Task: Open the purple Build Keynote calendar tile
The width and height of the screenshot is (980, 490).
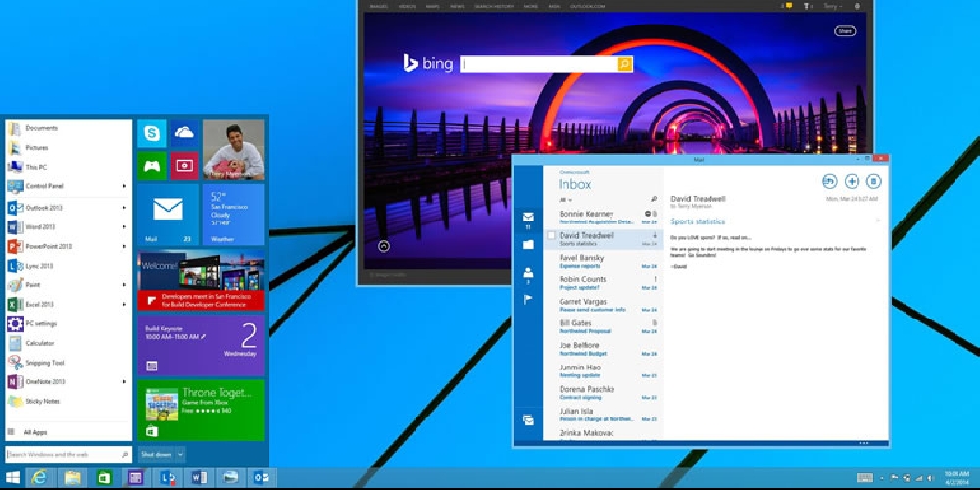Action: pyautogui.click(x=201, y=345)
